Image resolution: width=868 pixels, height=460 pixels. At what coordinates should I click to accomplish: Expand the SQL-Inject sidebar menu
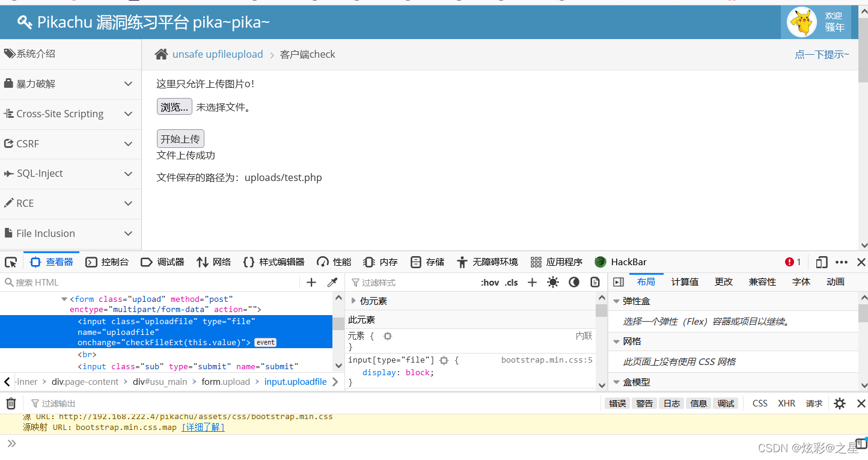pyautogui.click(x=70, y=173)
